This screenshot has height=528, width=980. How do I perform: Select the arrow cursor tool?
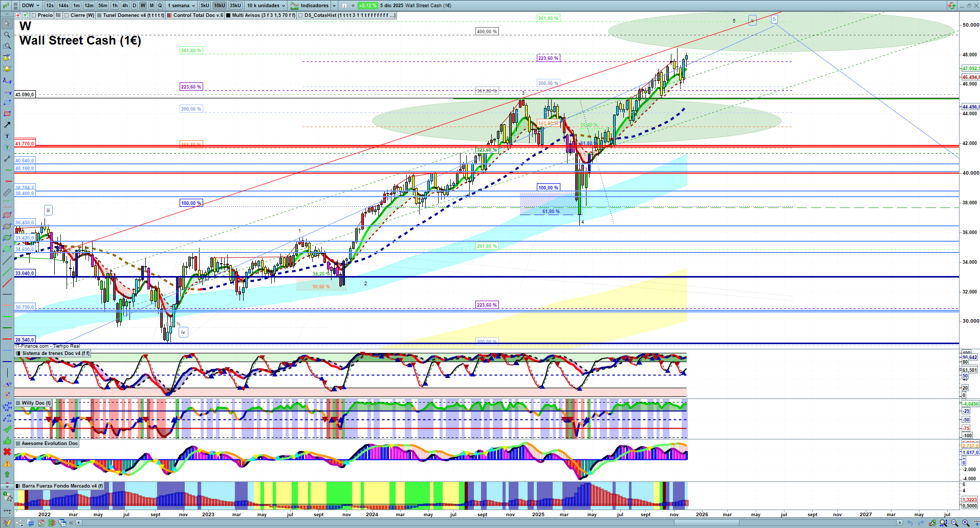click(7, 24)
